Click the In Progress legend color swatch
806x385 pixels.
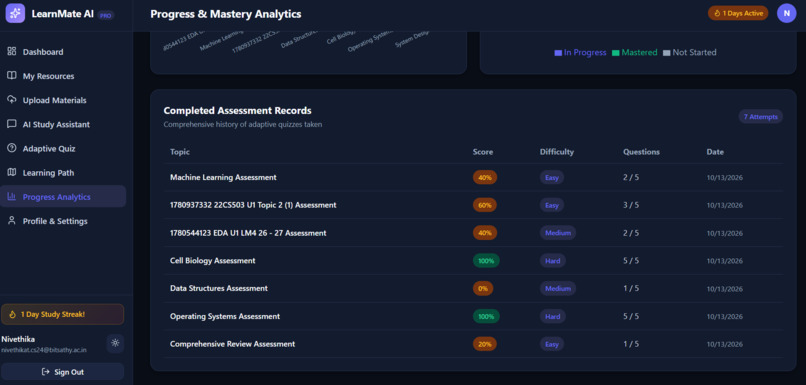click(558, 53)
